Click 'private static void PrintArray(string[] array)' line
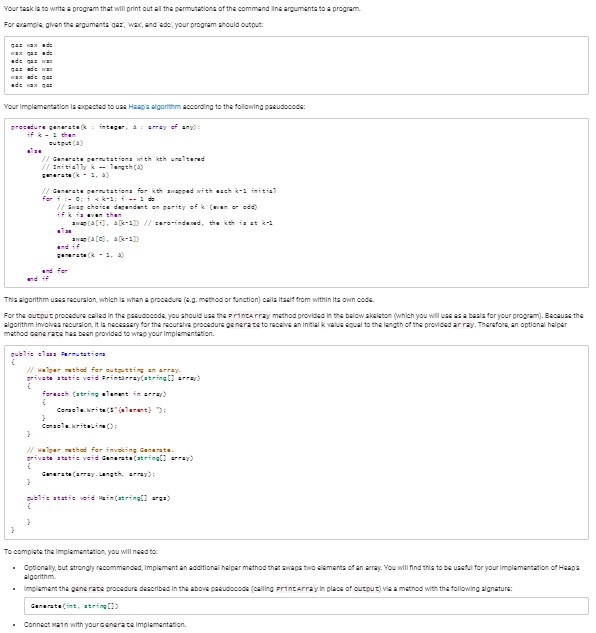This screenshot has height=633, width=596. pyautogui.click(x=113, y=378)
